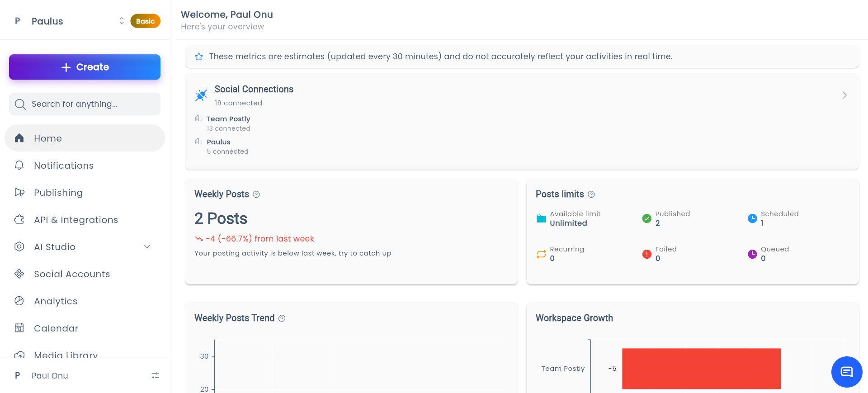Open the Analytics chart icon
The image size is (868, 393).
tap(19, 301)
